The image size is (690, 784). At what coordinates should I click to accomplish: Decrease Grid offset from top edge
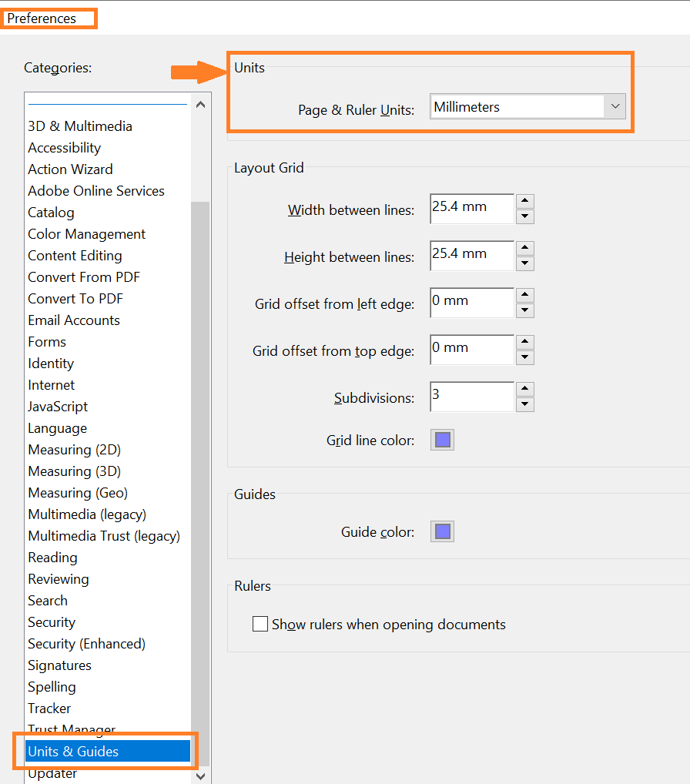tap(524, 357)
